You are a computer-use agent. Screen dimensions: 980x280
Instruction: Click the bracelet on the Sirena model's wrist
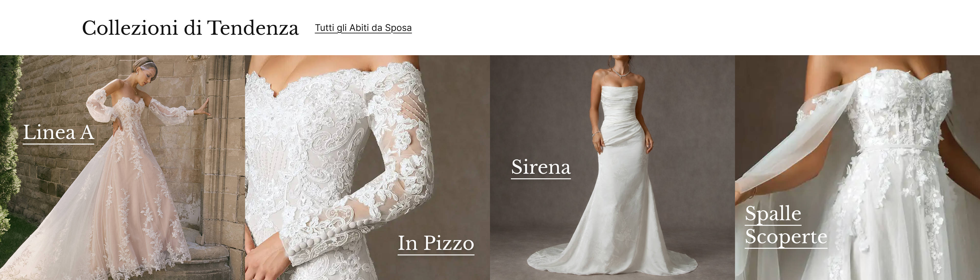pos(596,134)
